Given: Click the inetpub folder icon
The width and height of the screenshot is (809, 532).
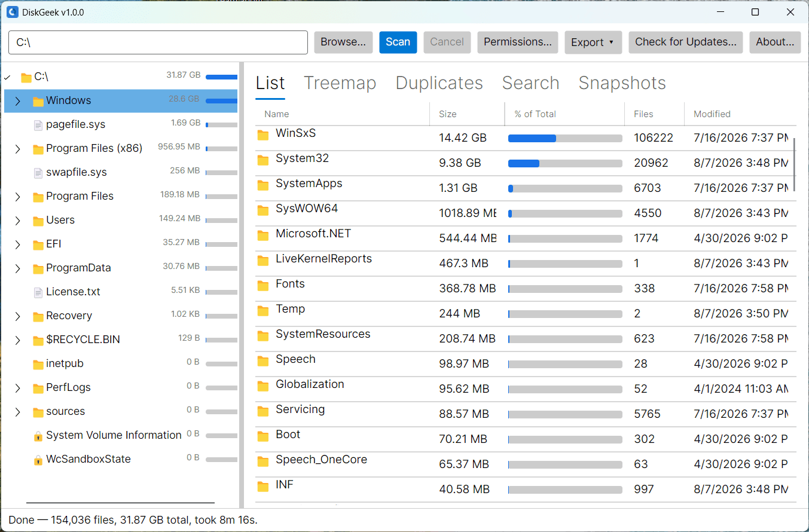Looking at the screenshot, I should click(38, 364).
